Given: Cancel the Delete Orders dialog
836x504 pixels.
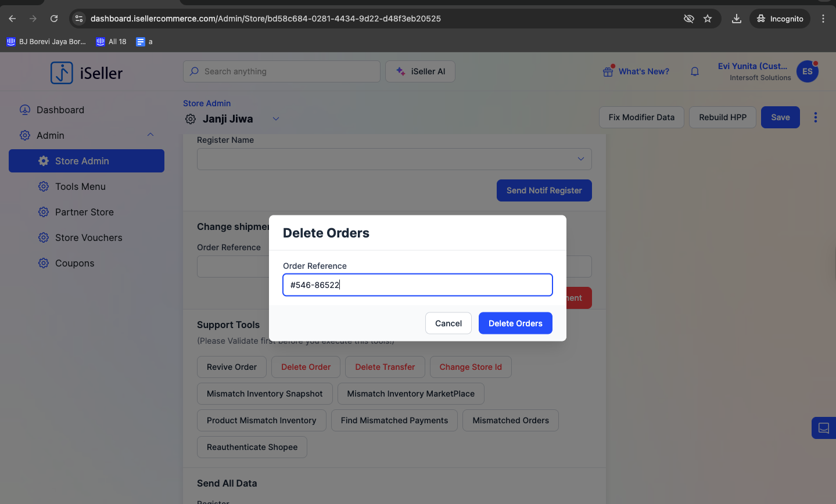Looking at the screenshot, I should [448, 323].
